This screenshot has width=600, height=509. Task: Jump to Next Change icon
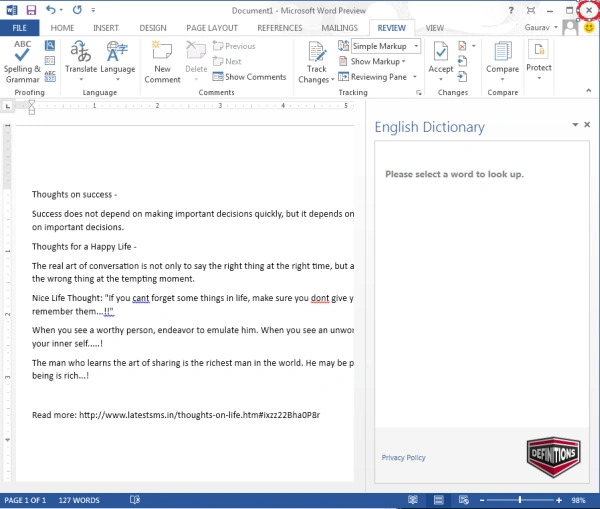click(x=462, y=77)
